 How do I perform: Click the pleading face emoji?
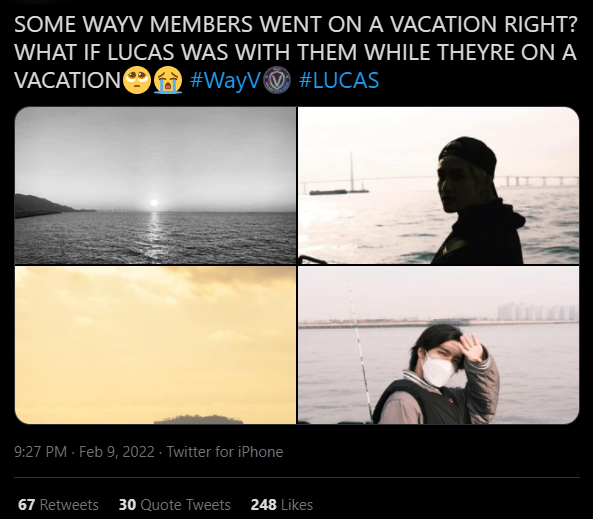137,80
